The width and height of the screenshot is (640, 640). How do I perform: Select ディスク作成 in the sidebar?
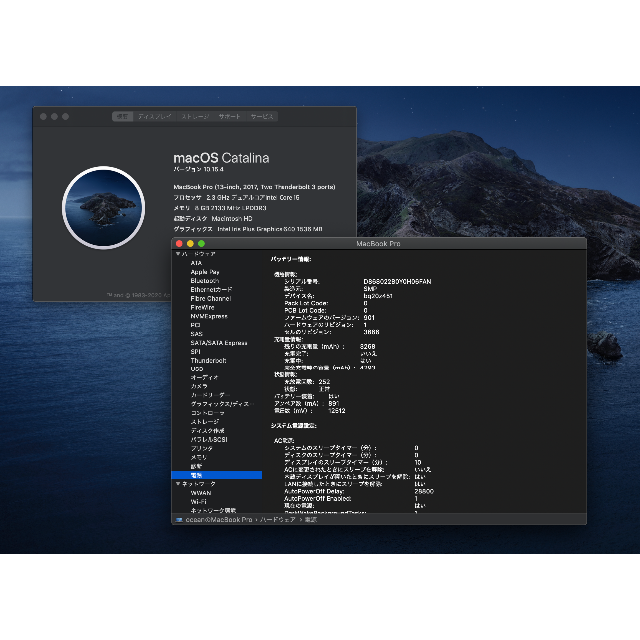tap(207, 431)
